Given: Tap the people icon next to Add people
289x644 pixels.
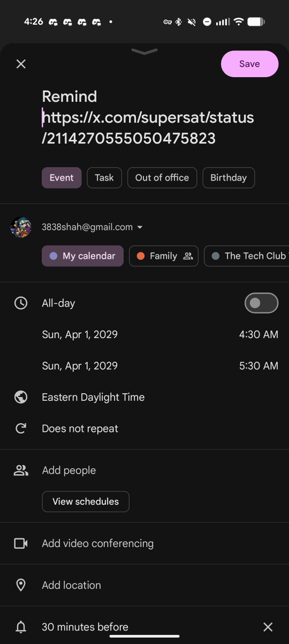Looking at the screenshot, I should tap(21, 471).
